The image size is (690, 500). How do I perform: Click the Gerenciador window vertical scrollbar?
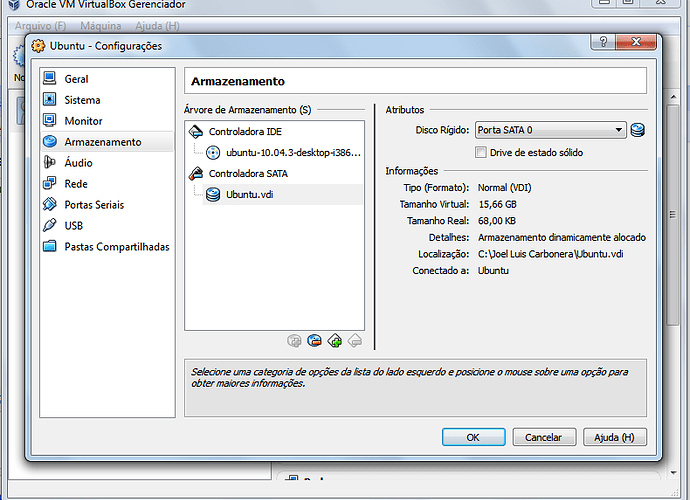(673, 214)
